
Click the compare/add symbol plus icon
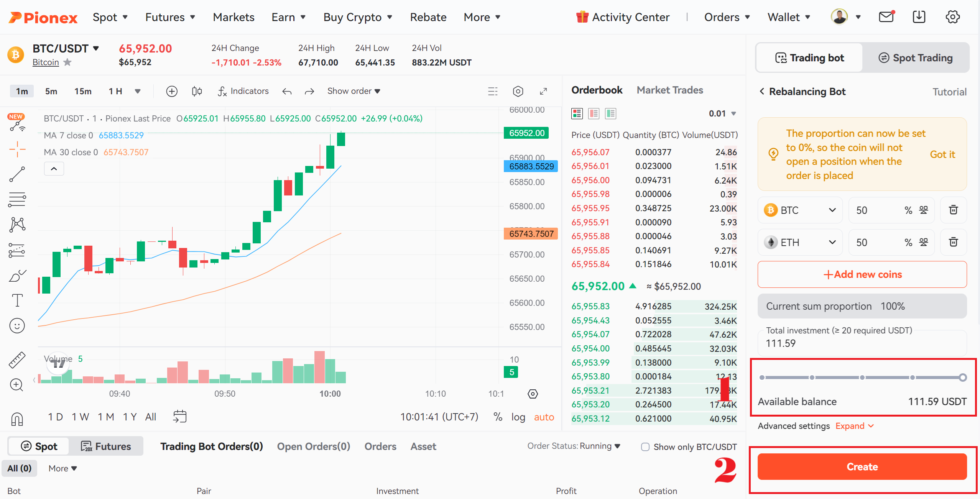[x=172, y=91]
